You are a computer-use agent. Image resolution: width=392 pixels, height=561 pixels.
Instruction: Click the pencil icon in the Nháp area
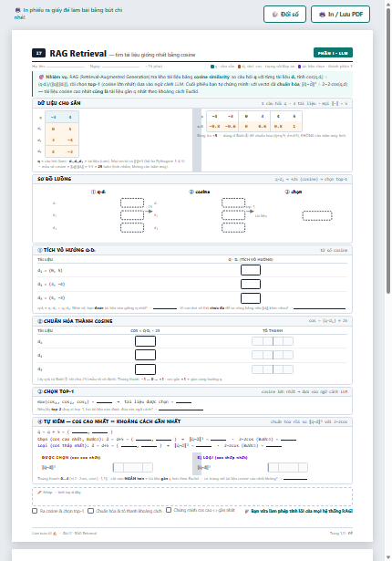[x=40, y=493]
